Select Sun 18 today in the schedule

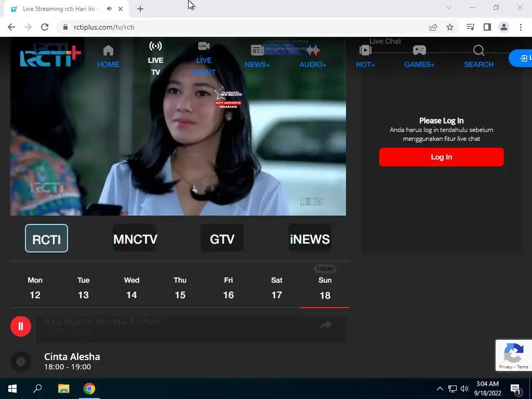tap(325, 288)
